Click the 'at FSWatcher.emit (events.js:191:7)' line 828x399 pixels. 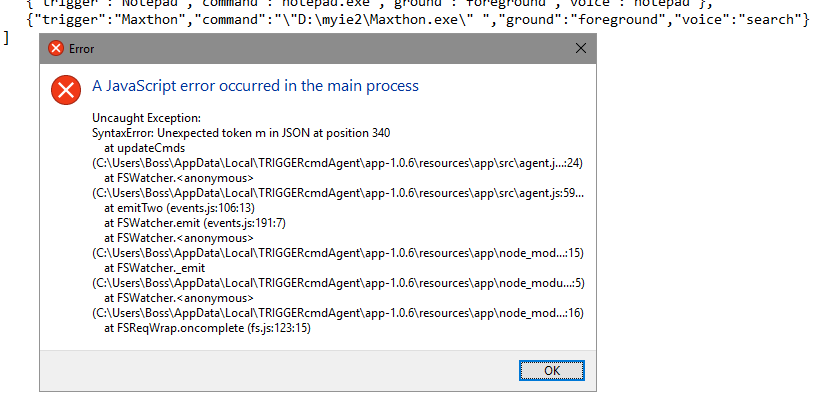[195, 223]
